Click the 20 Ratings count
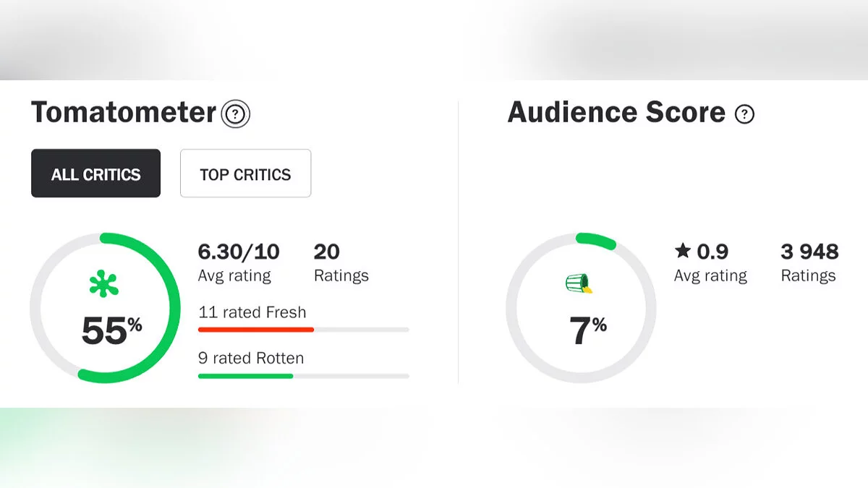868x488 pixels. (327, 252)
